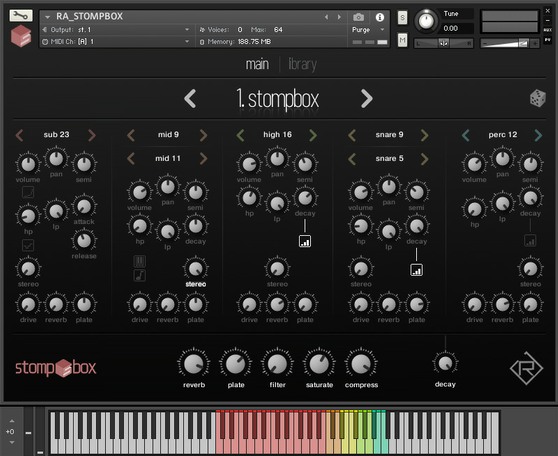Screen dimensions: 558x456
Task: Click the Max voices value 64
Action: point(278,30)
